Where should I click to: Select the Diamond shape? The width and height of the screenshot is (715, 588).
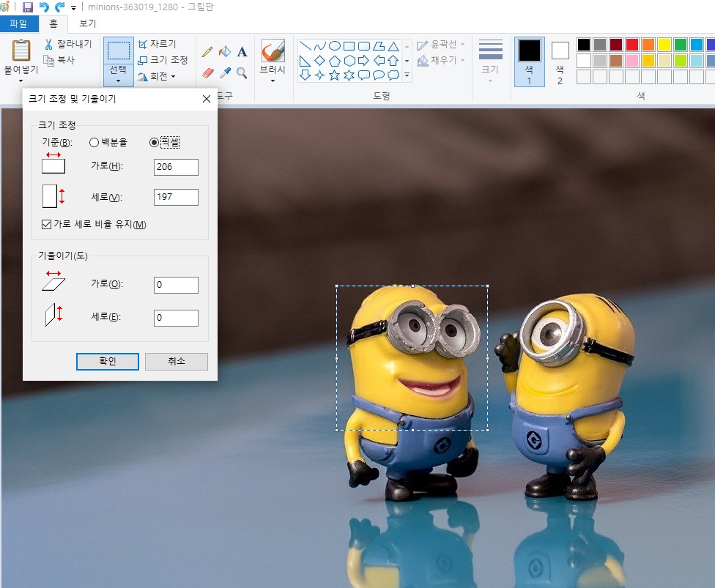coord(320,60)
